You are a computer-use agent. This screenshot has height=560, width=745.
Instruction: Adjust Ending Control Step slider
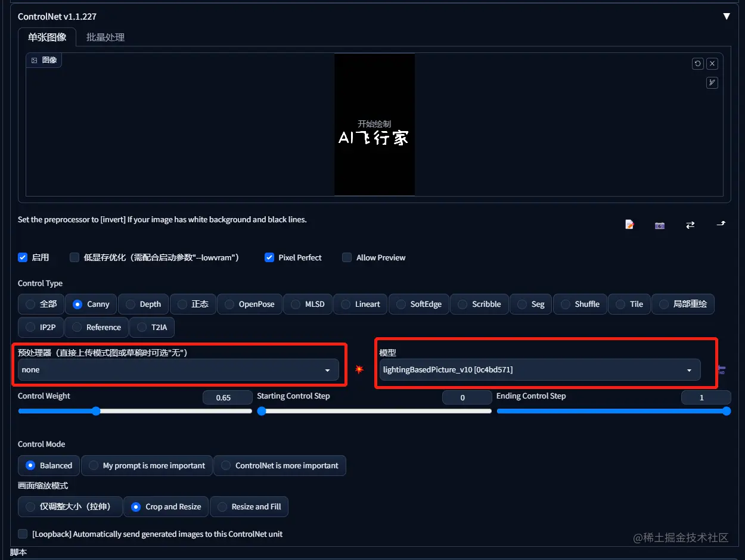pyautogui.click(x=614, y=411)
